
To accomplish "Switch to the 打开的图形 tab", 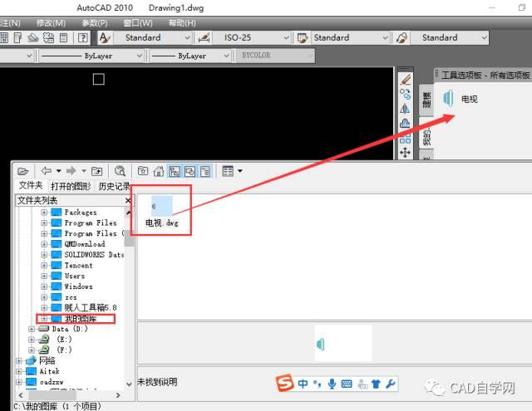I will 71,186.
